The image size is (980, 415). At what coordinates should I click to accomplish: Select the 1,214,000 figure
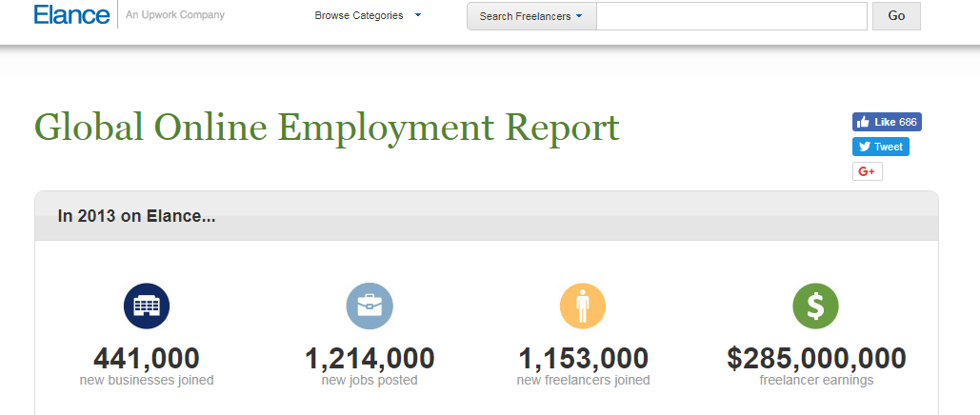pyautogui.click(x=370, y=359)
